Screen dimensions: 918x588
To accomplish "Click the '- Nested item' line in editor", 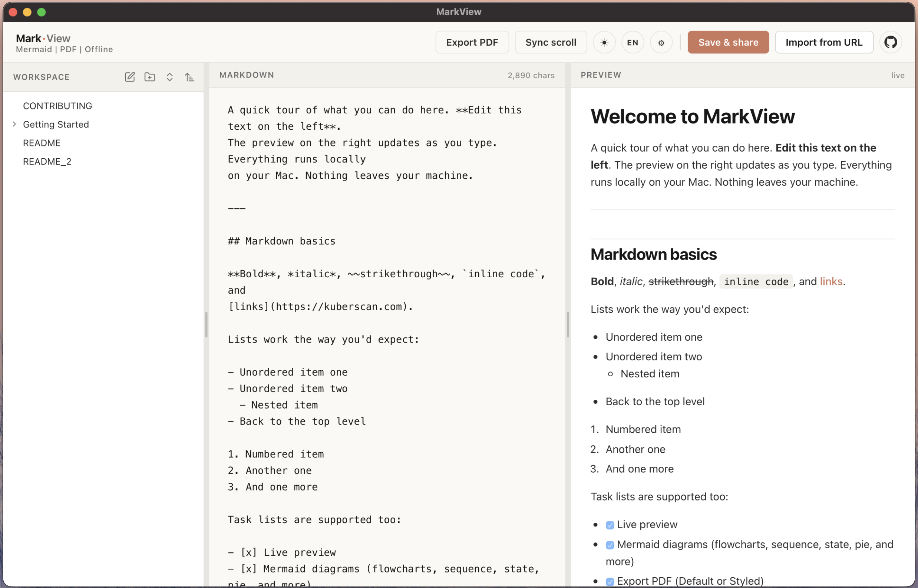I will (279, 405).
